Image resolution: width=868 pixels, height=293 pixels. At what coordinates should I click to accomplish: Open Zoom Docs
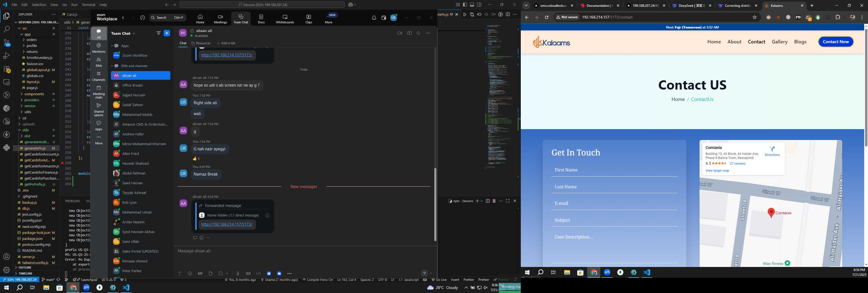pos(261,19)
